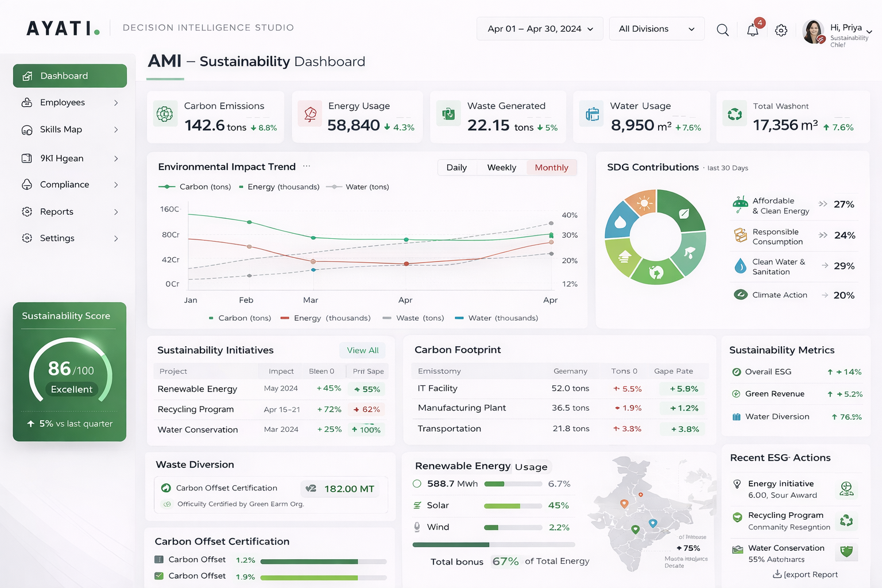Click the Carbon Emissions card icon
The width and height of the screenshot is (882, 588).
[x=165, y=114]
